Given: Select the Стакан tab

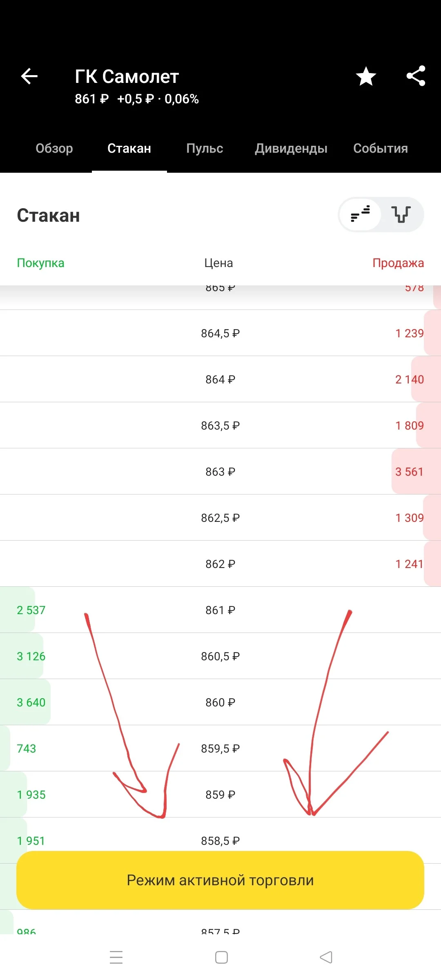Looking at the screenshot, I should pyautogui.click(x=129, y=148).
